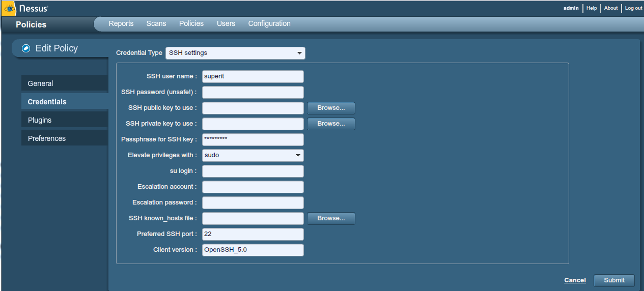The image size is (644, 291).
Task: Submit the policy changes
Action: [x=614, y=280]
